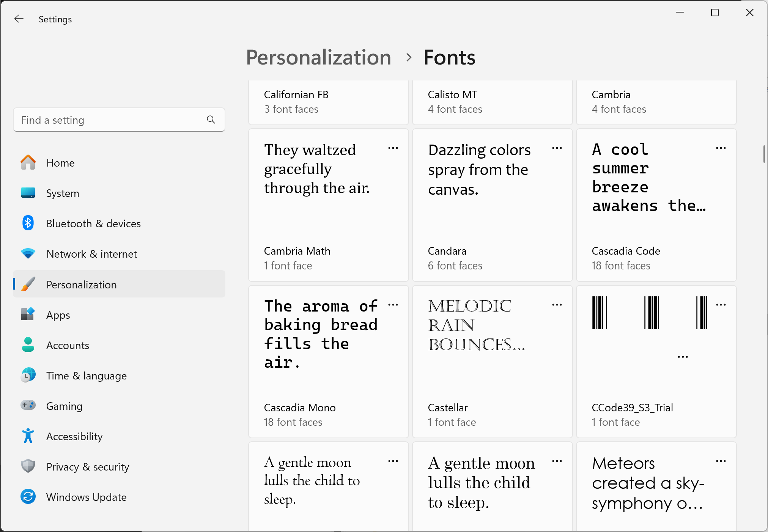
Task: Open the Cascadia Mono font preview
Action: [329, 362]
